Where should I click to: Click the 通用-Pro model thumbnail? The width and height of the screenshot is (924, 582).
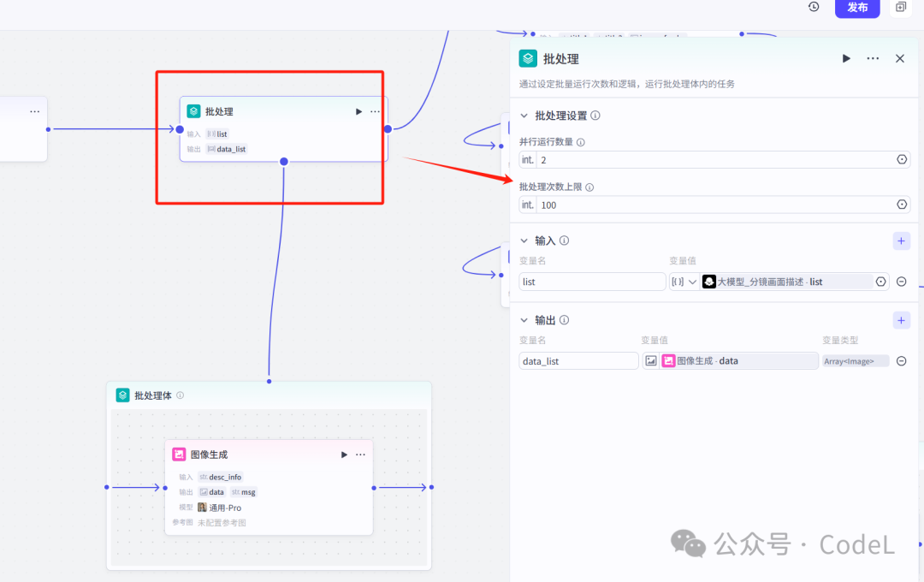pos(202,508)
